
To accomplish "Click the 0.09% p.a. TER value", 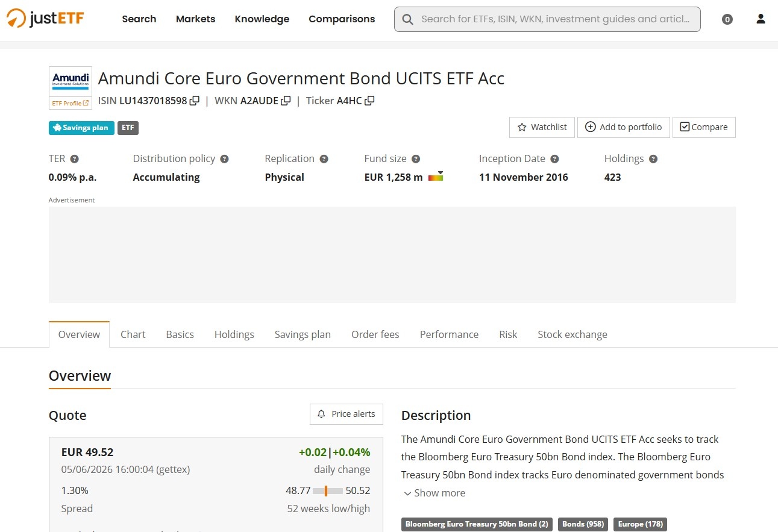I will [73, 177].
